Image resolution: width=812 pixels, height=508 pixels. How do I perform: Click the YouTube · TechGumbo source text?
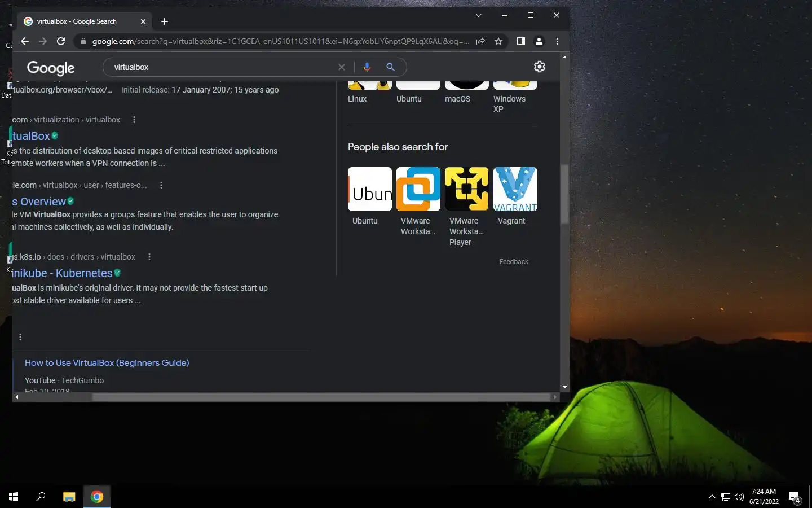point(64,380)
